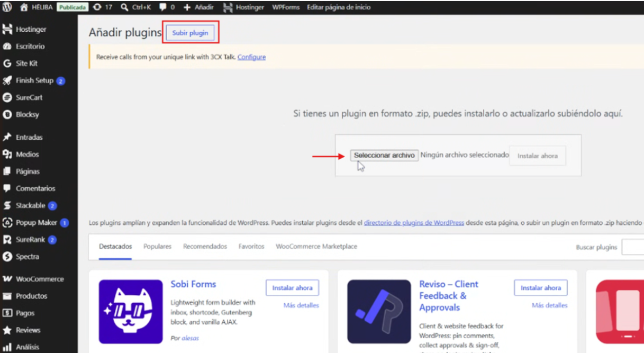Screen dimensions: 644x353
Task: Click the Seleccionar archivo button
Action: [x=384, y=156]
